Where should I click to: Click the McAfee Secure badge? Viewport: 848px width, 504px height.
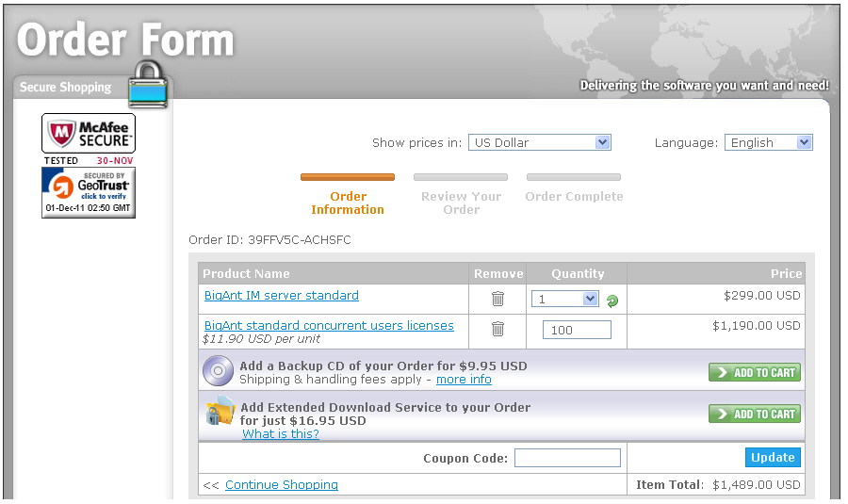pos(89,134)
